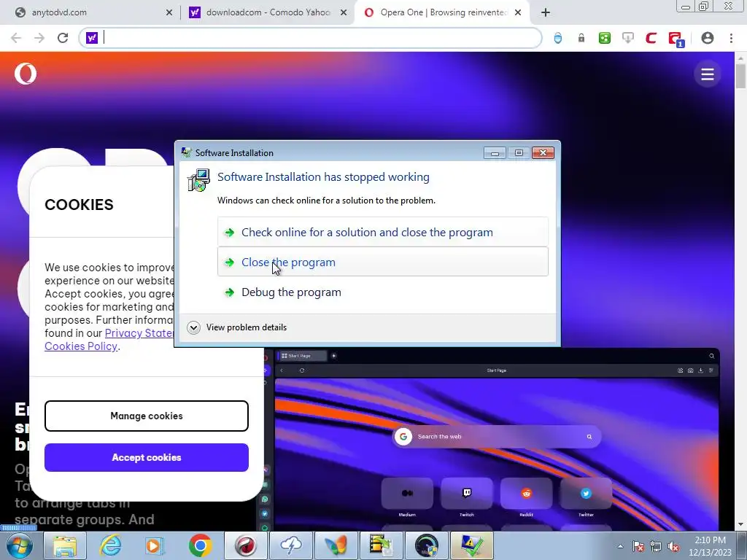This screenshot has height=560, width=747.
Task: Close the anytodvd.com tab
Action: click(169, 13)
